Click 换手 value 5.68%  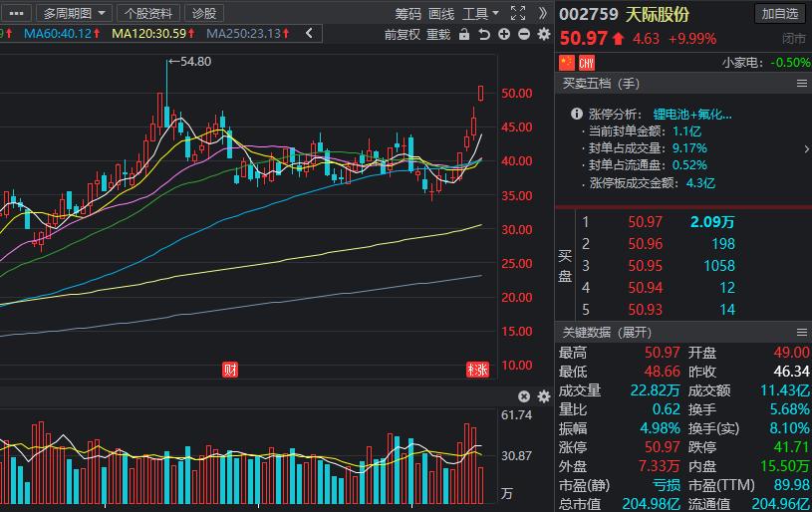click(x=789, y=409)
